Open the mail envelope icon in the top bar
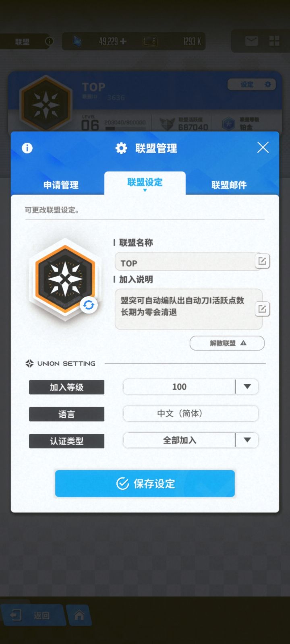Viewport: 290px width, 644px height. click(251, 41)
